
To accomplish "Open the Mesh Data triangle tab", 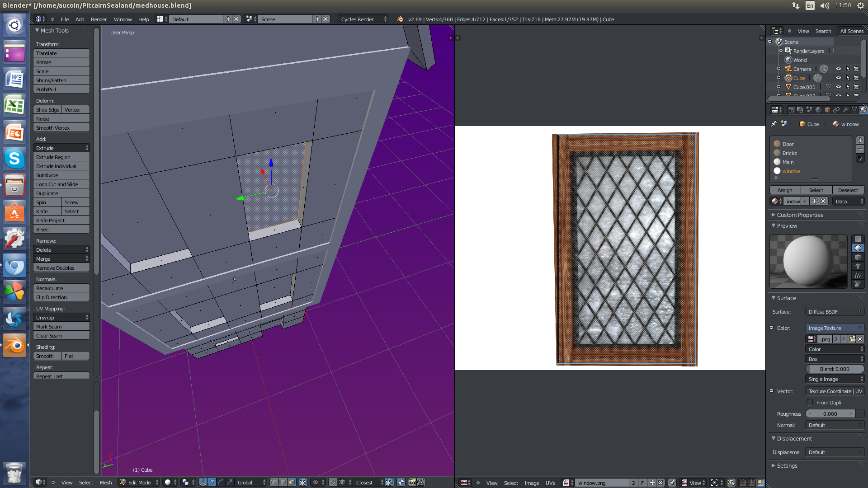I will point(854,110).
